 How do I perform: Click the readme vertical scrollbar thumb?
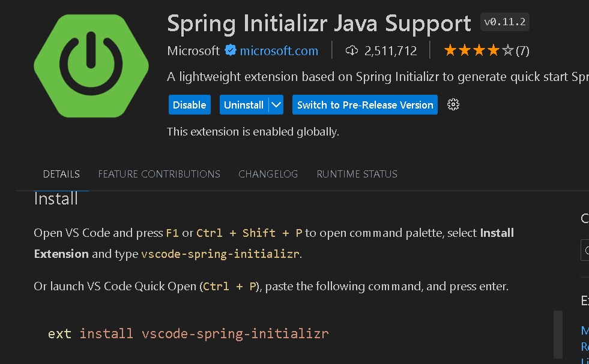pos(558,335)
